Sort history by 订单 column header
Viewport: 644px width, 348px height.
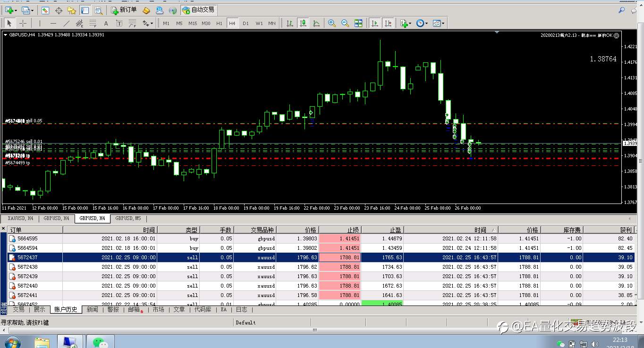click(35, 230)
